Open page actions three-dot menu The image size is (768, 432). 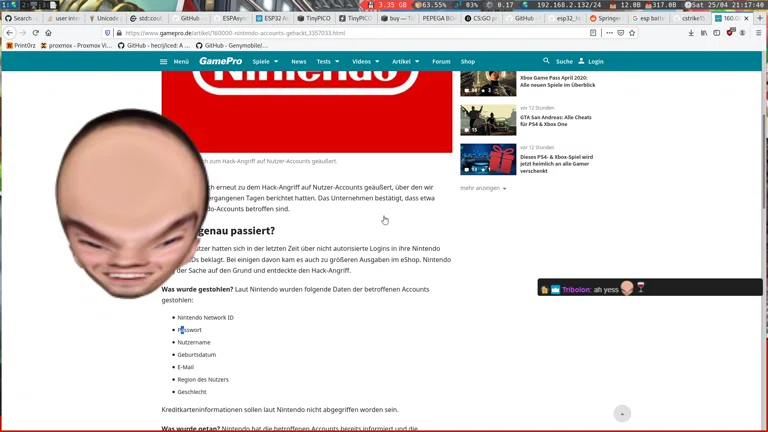609,33
